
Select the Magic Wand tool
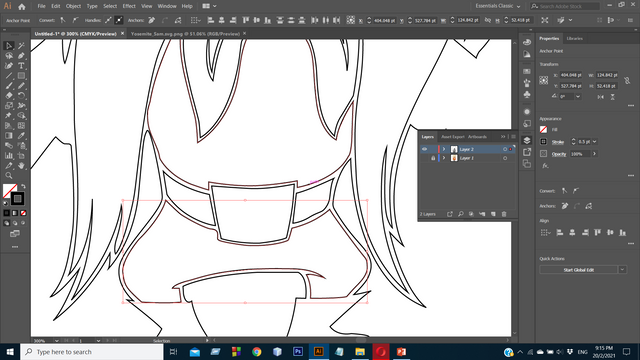coord(21,46)
